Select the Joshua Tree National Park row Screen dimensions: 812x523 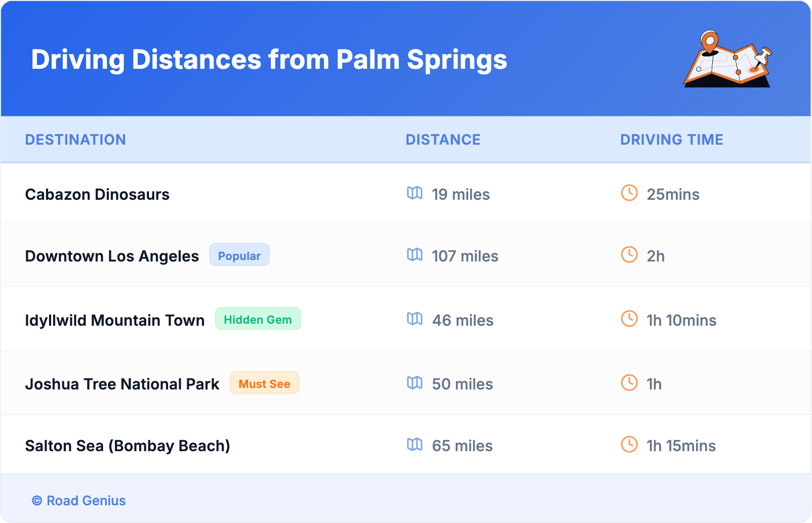pyautogui.click(x=122, y=384)
